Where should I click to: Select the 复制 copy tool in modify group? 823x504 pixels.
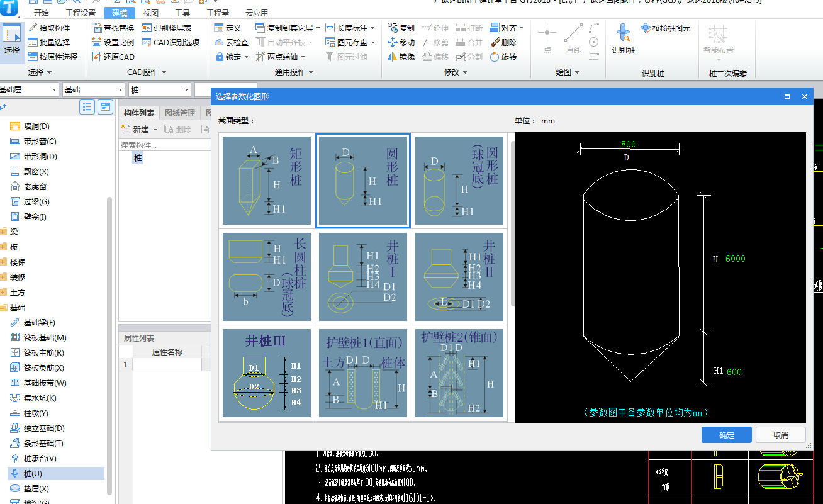[401, 28]
